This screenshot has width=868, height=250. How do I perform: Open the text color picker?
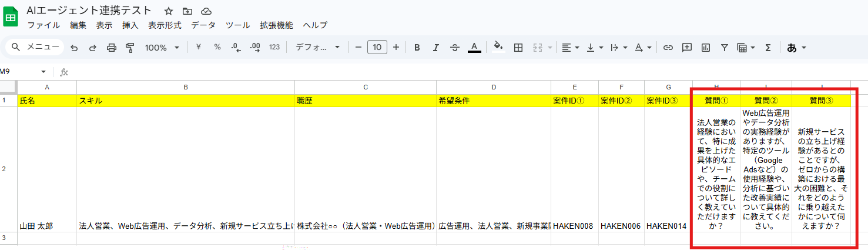click(474, 48)
